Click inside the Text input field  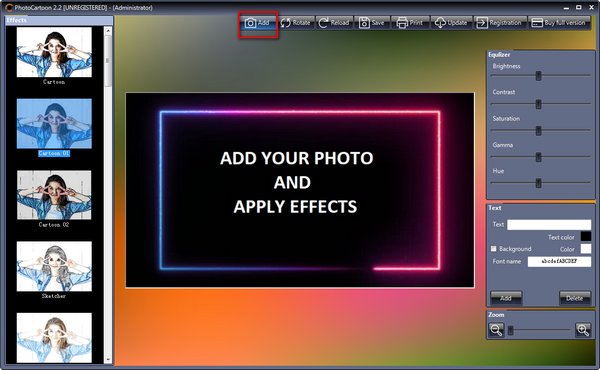point(549,225)
